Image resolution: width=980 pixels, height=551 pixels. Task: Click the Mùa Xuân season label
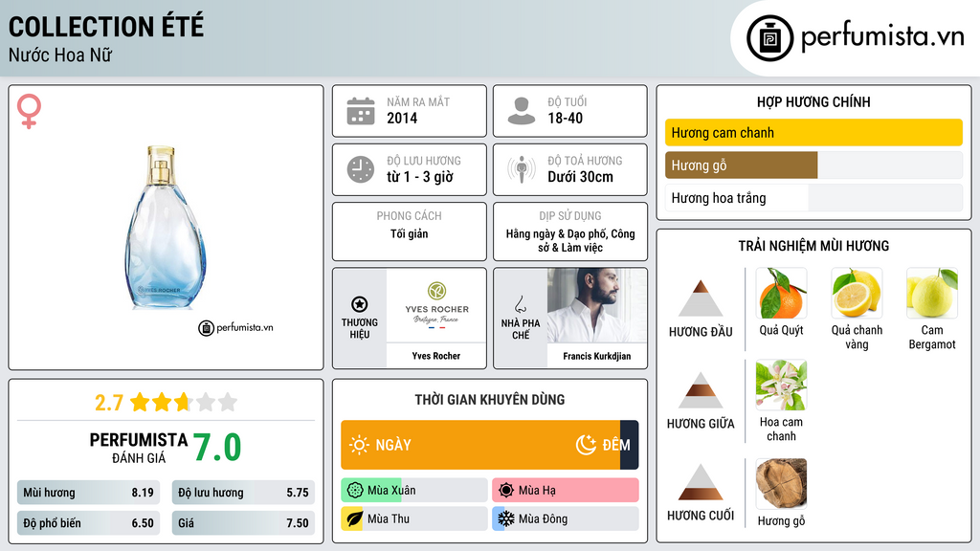click(391, 491)
